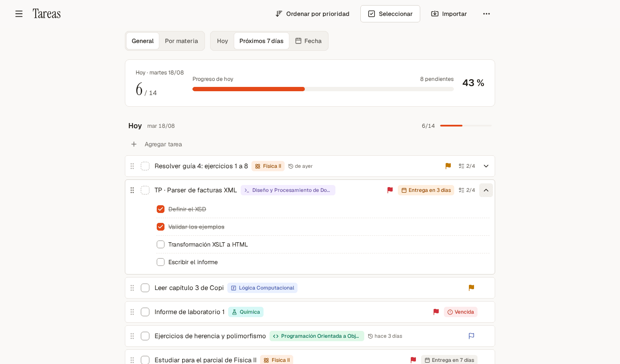The width and height of the screenshot is (620, 364).
Task: Click the orange priority flag on Resolver guía 4
Action: coord(448,166)
